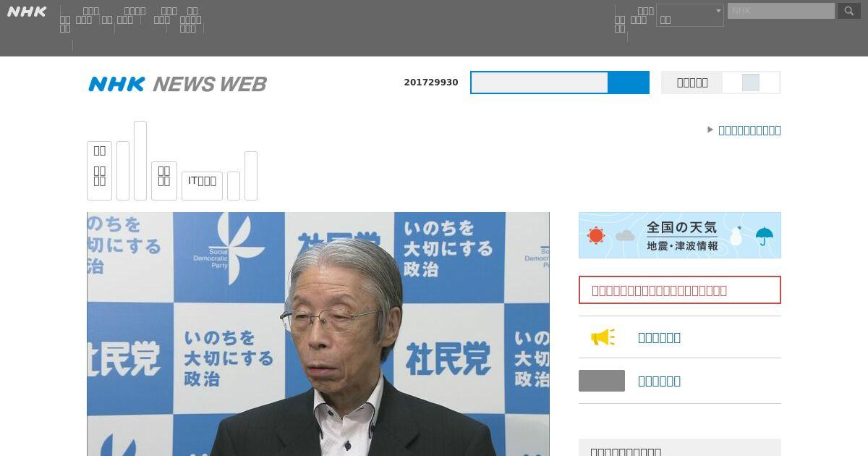This screenshot has height=456, width=868.
Task: Click the red-outlined notice box link
Action: pos(680,290)
